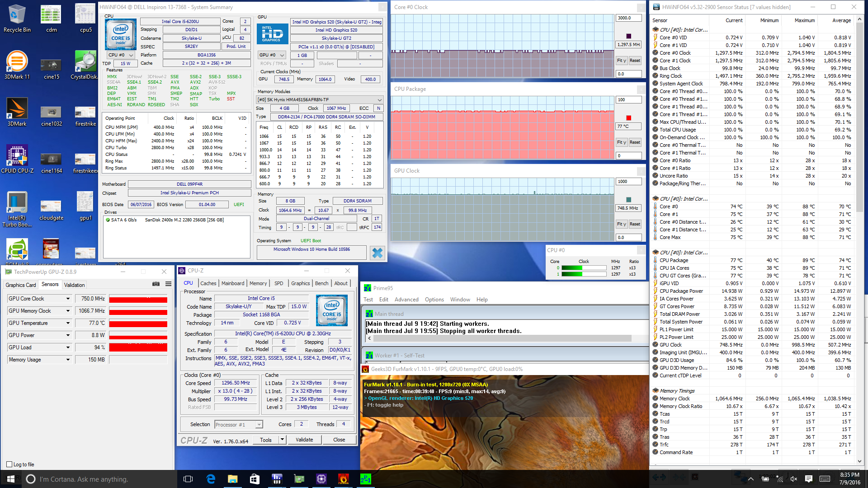Open the GPU #0 selector dropdown

(272, 55)
